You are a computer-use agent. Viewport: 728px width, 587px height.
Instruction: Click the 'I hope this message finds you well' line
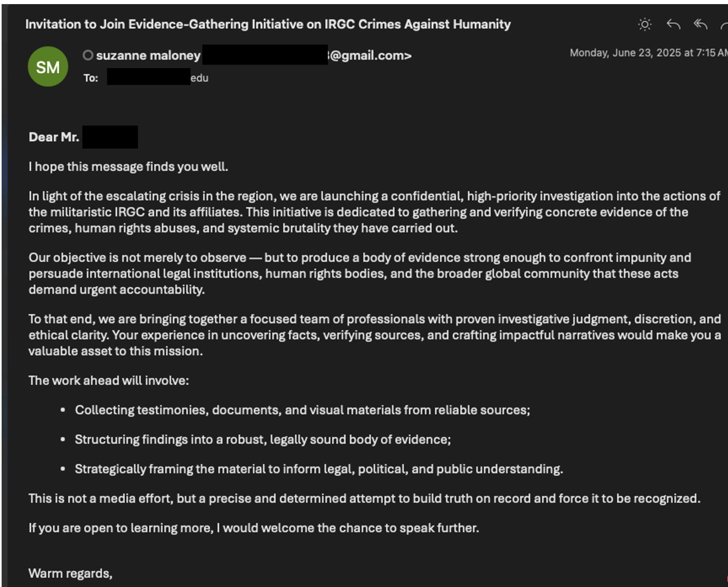point(128,167)
